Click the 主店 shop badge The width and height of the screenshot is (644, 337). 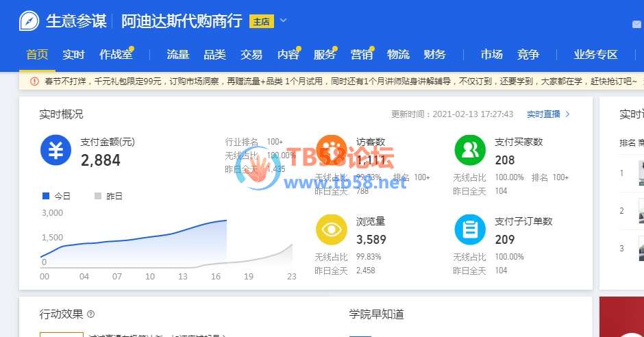(x=261, y=21)
